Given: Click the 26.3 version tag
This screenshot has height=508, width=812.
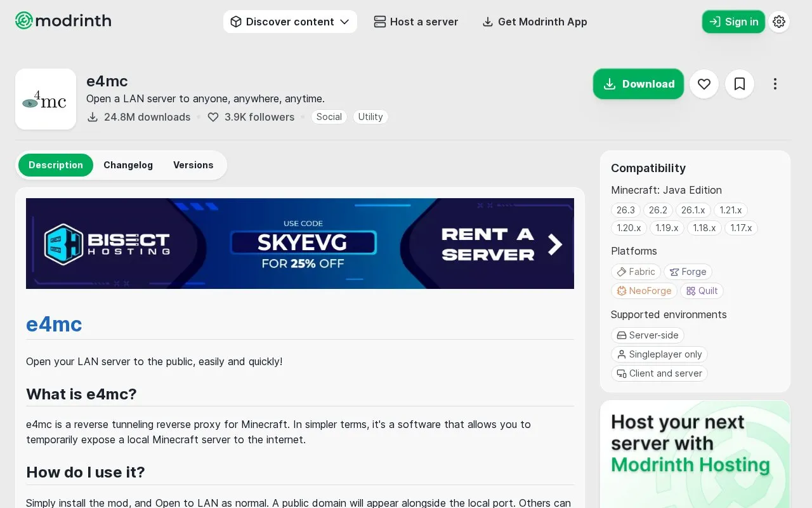Looking at the screenshot, I should pos(625,210).
